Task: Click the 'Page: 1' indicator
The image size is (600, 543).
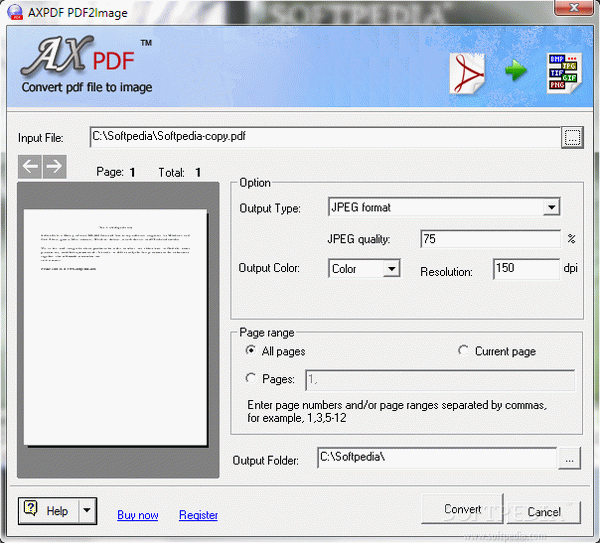Action: click(116, 172)
